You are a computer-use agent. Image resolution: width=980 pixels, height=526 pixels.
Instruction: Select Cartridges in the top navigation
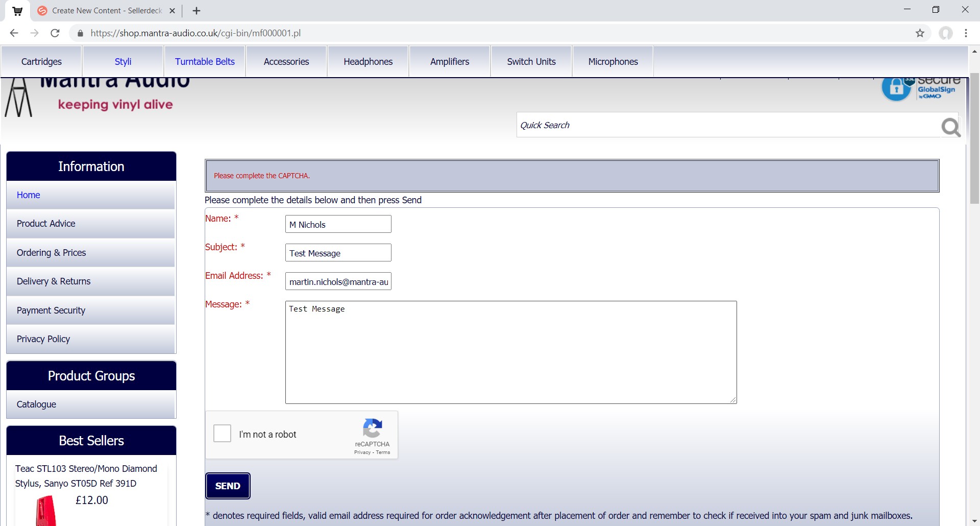(x=41, y=62)
